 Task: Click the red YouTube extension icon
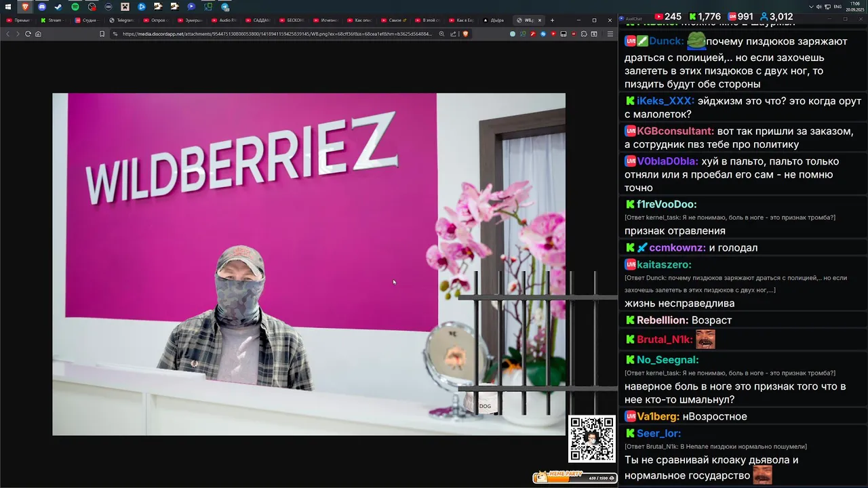(553, 34)
